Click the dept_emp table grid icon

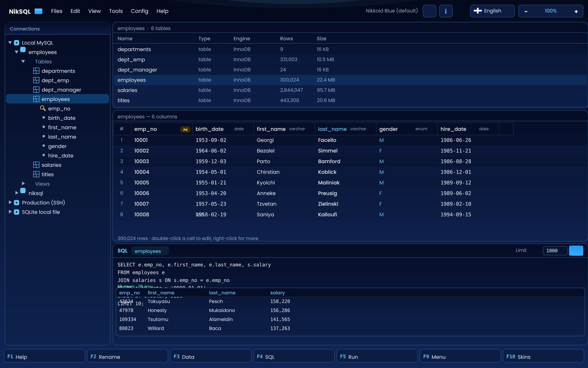(36, 80)
